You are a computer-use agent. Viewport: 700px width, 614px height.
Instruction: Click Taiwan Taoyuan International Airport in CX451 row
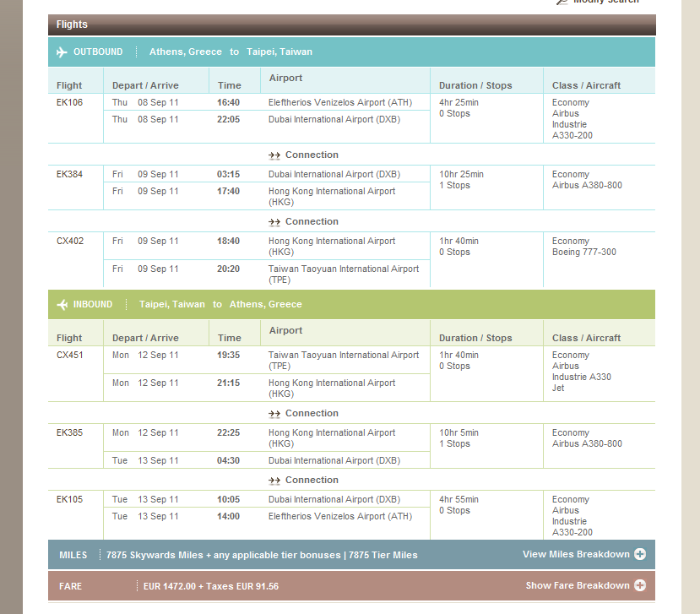344,361
